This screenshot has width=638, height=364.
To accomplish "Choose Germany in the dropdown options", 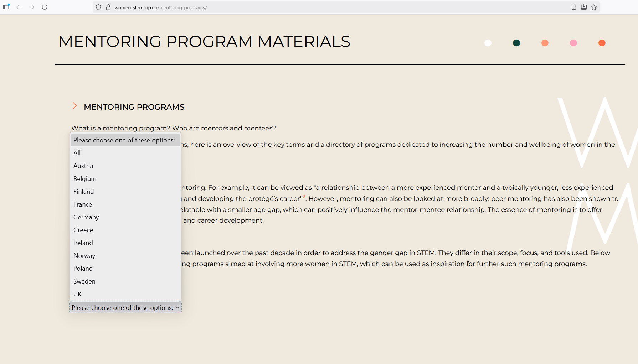I will [86, 217].
